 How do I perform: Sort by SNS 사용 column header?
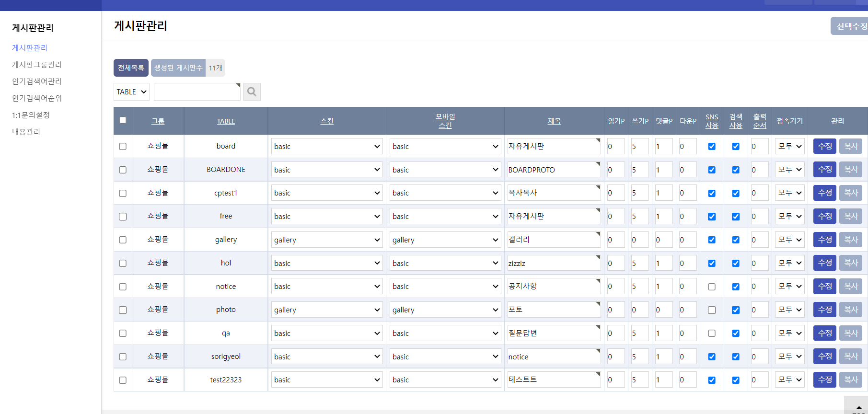(x=712, y=121)
